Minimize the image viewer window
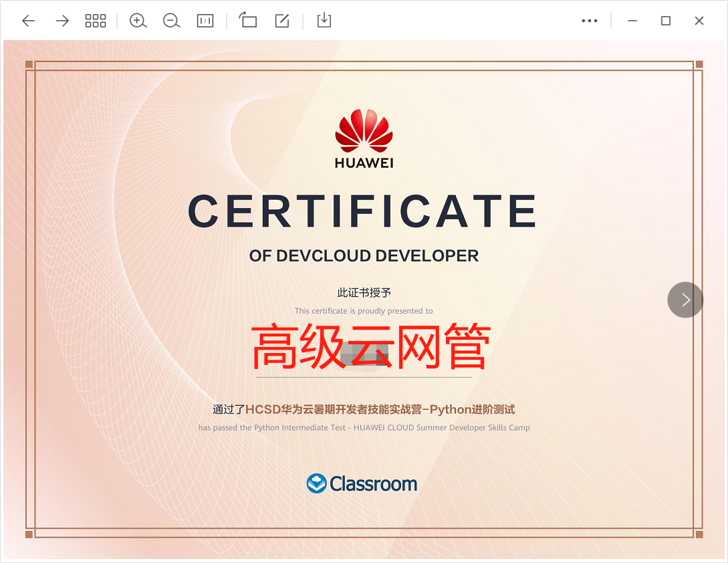 point(632,21)
